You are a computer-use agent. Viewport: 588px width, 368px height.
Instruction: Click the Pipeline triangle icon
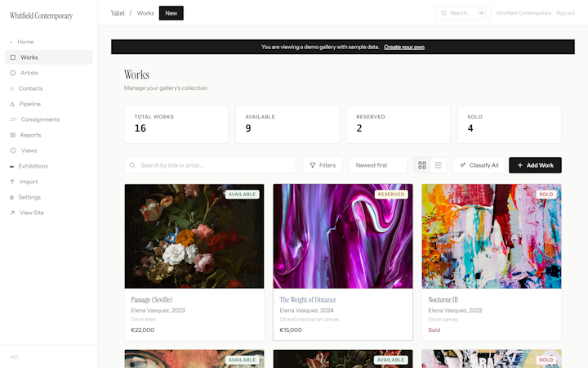[x=12, y=104]
